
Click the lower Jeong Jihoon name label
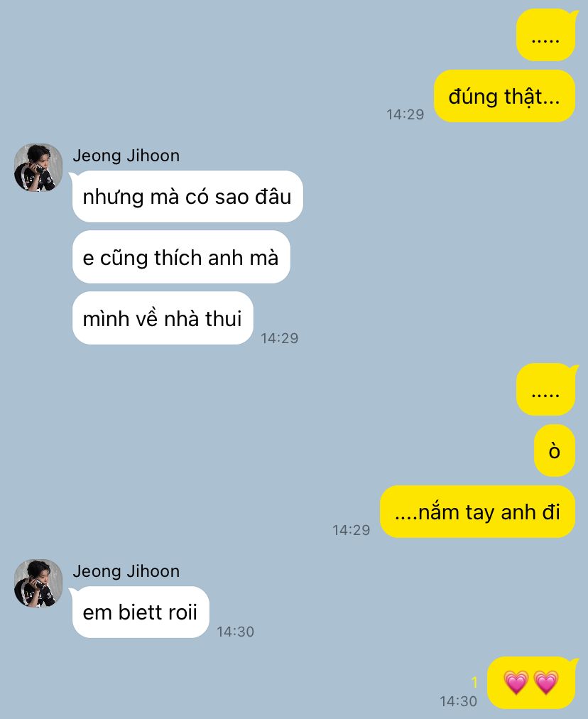click(126, 571)
